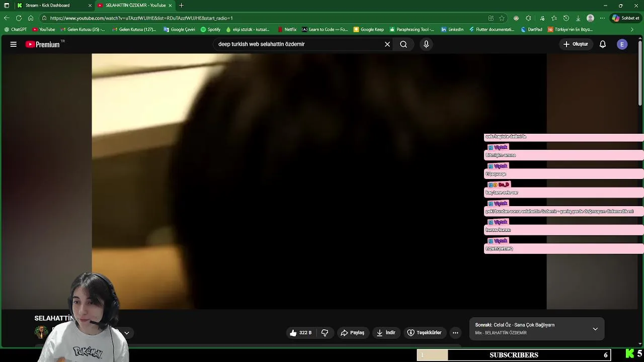Open the DartPad bookmark
This screenshot has width=644, height=362.
click(x=531, y=30)
